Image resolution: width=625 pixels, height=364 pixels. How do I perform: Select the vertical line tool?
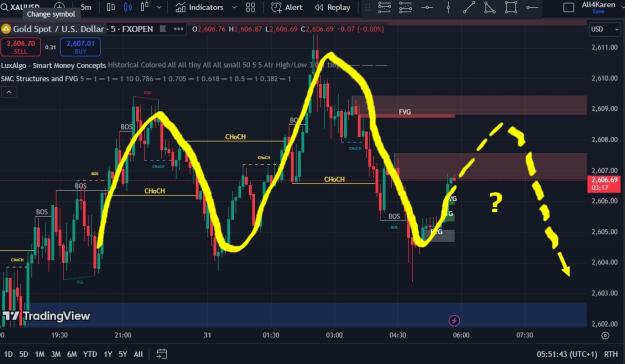(448, 7)
